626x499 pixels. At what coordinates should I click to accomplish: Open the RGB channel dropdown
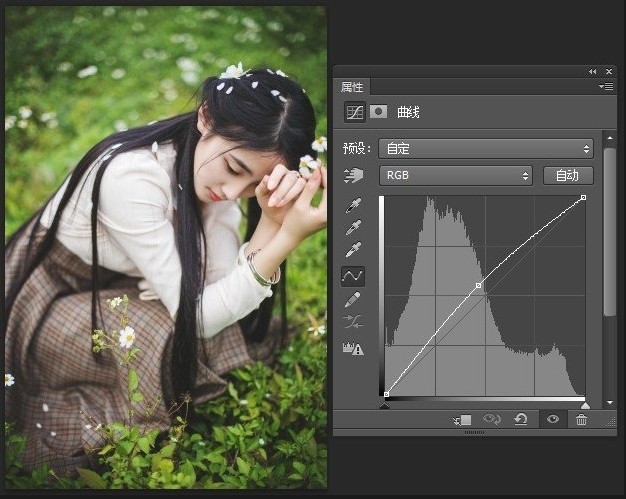(456, 175)
